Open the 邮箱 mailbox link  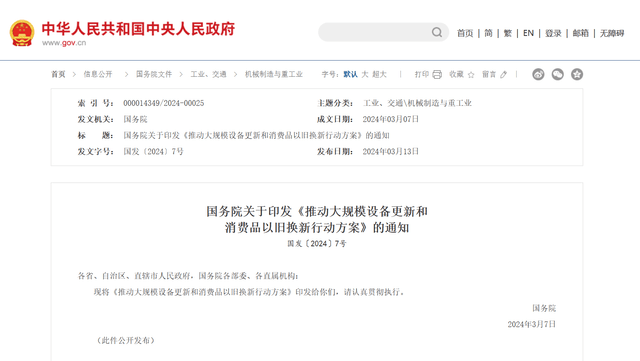(580, 33)
